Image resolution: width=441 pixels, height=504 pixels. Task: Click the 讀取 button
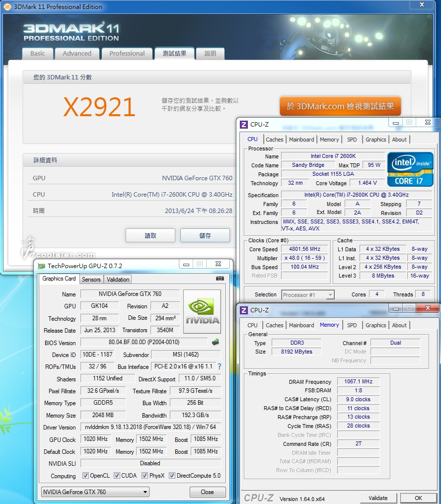150,235
